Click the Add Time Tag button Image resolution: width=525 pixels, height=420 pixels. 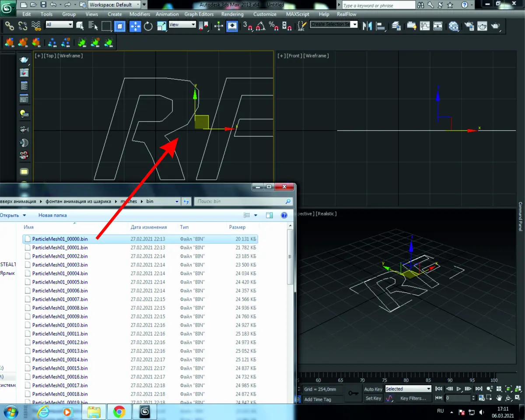(318, 399)
